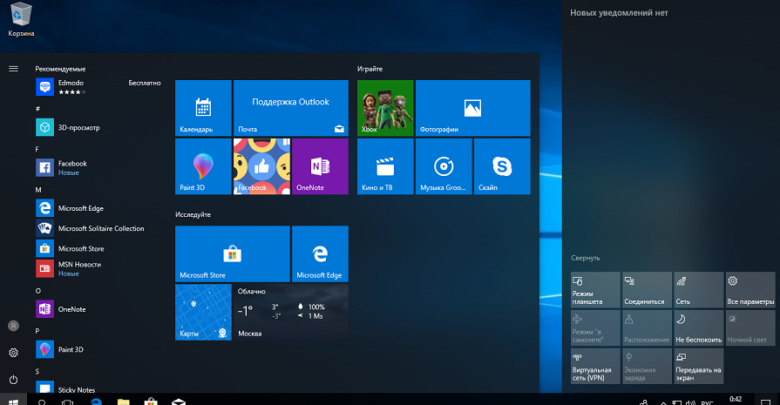Open File Explorer from the taskbar

(x=123, y=401)
